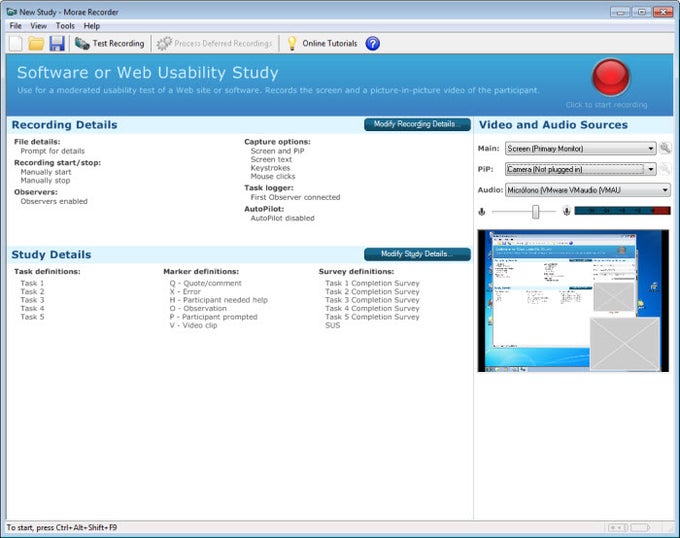This screenshot has width=680, height=538.
Task: Click the microphone volume slider handle
Action: pos(536,212)
